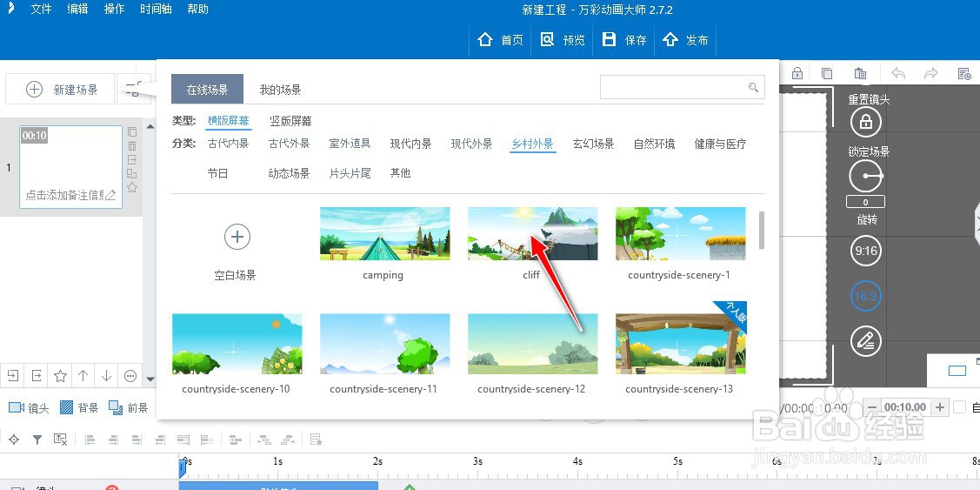Image resolution: width=980 pixels, height=490 pixels.
Task: Decrease duration with the minus button
Action: 872,407
